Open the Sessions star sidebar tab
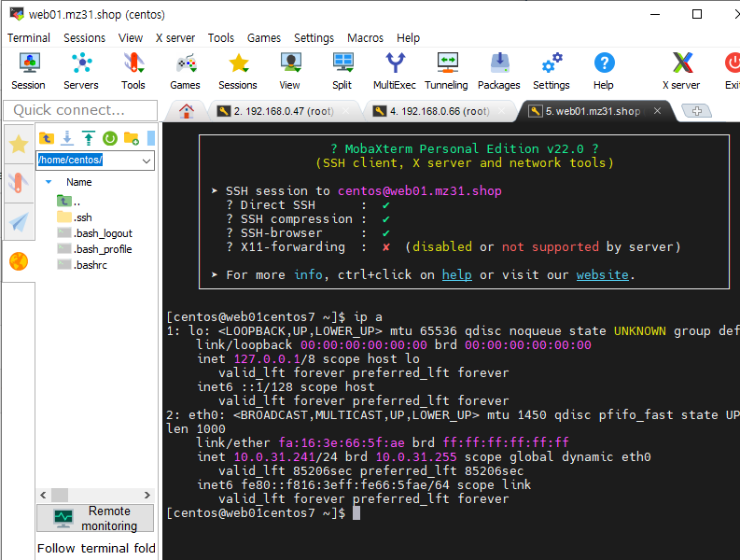This screenshot has width=740, height=560. point(19,144)
